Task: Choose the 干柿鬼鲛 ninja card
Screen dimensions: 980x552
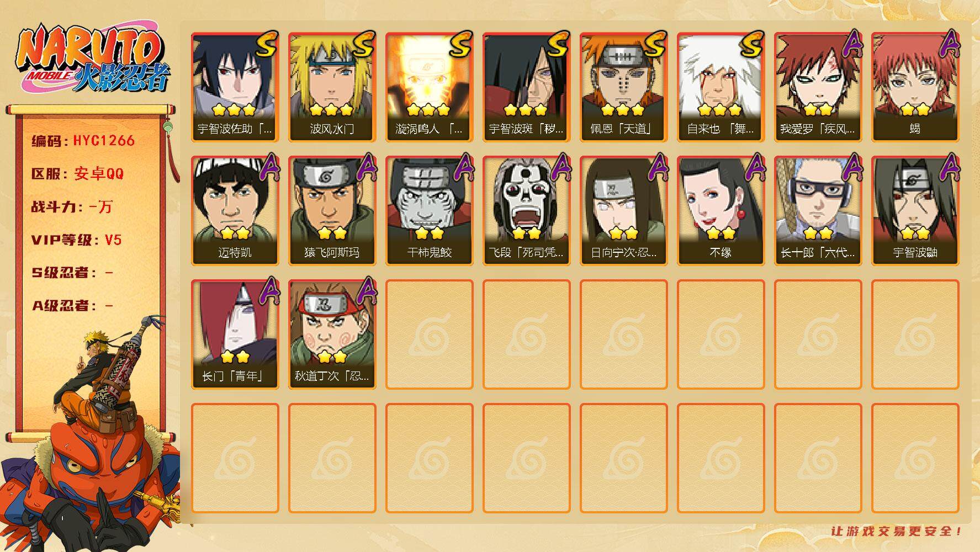Action: tap(429, 210)
